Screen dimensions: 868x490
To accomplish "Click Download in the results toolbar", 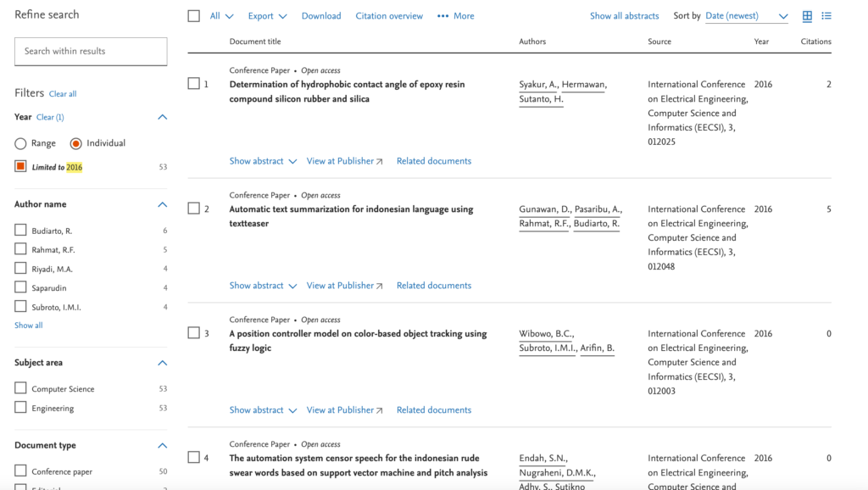I will 321,16.
